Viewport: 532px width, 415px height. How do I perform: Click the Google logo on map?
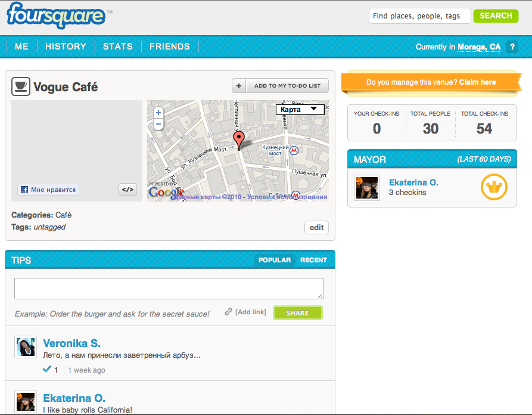pos(166,192)
